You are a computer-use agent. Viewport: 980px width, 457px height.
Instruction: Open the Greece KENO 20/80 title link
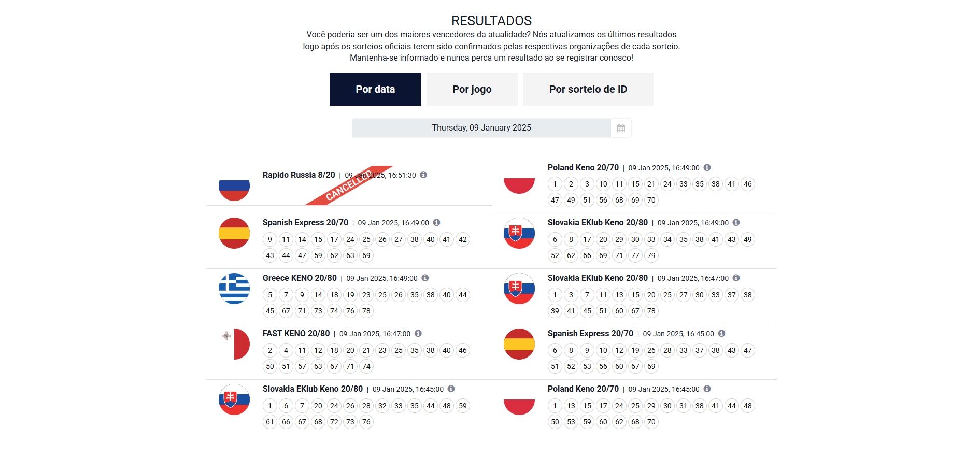coord(300,278)
